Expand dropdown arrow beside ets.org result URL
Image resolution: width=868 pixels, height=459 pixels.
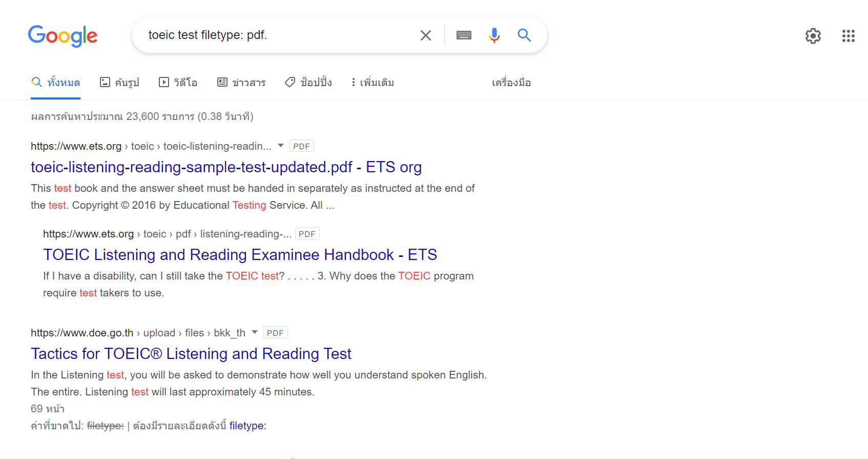[281, 146]
